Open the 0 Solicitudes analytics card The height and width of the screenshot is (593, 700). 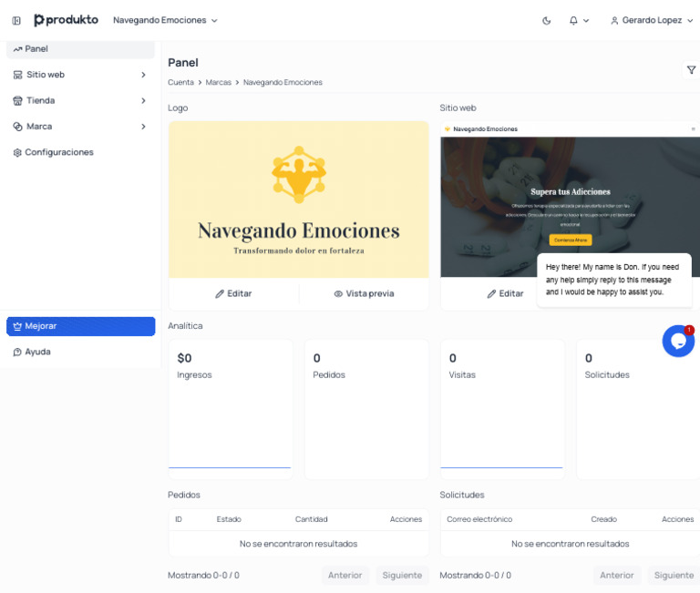(638, 409)
